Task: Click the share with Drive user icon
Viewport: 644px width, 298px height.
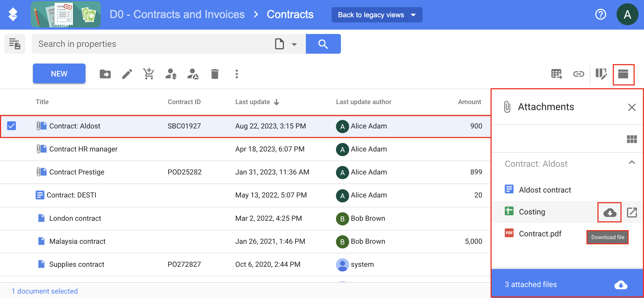Action: click(x=193, y=74)
